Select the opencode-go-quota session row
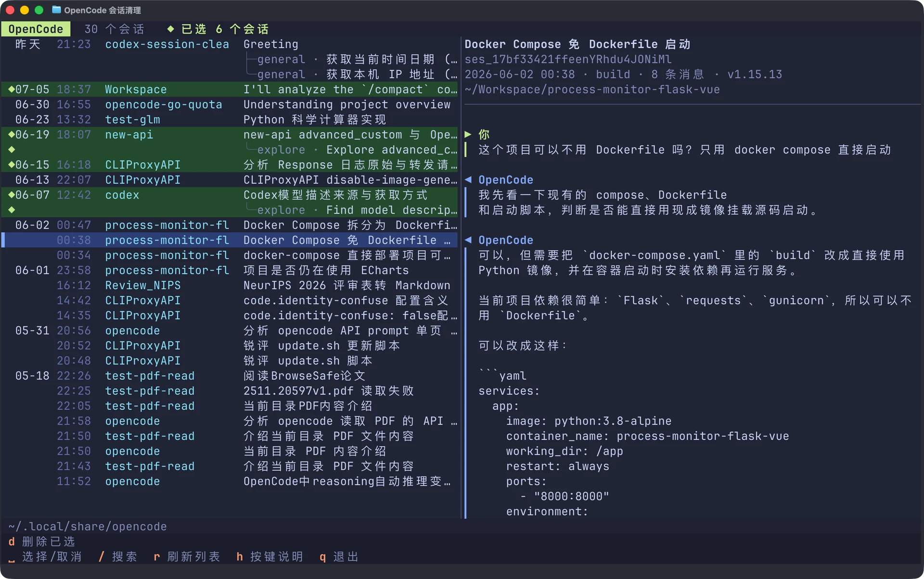 pyautogui.click(x=230, y=104)
